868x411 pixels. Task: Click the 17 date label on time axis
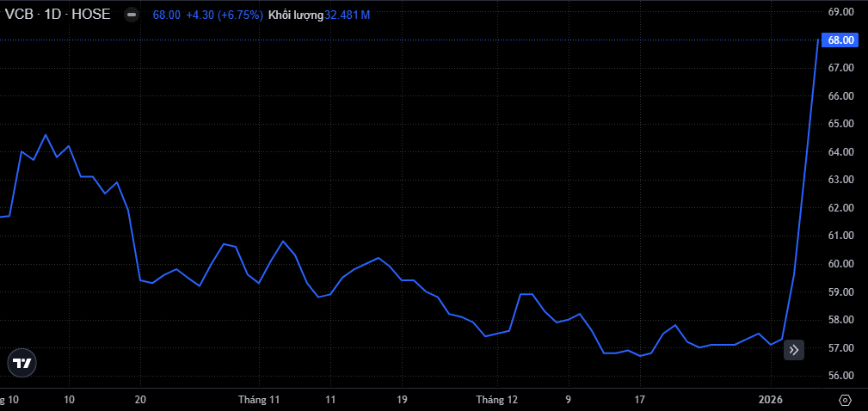(640, 400)
